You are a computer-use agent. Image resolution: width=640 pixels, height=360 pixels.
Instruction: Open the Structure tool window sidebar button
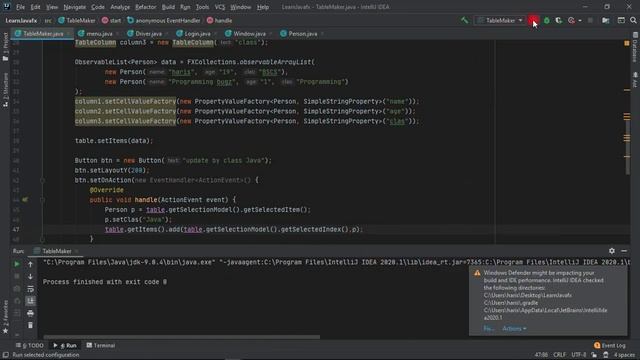(x=5, y=90)
